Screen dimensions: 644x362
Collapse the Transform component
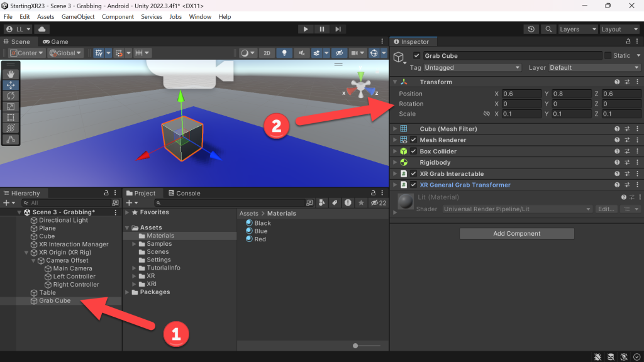click(x=395, y=82)
